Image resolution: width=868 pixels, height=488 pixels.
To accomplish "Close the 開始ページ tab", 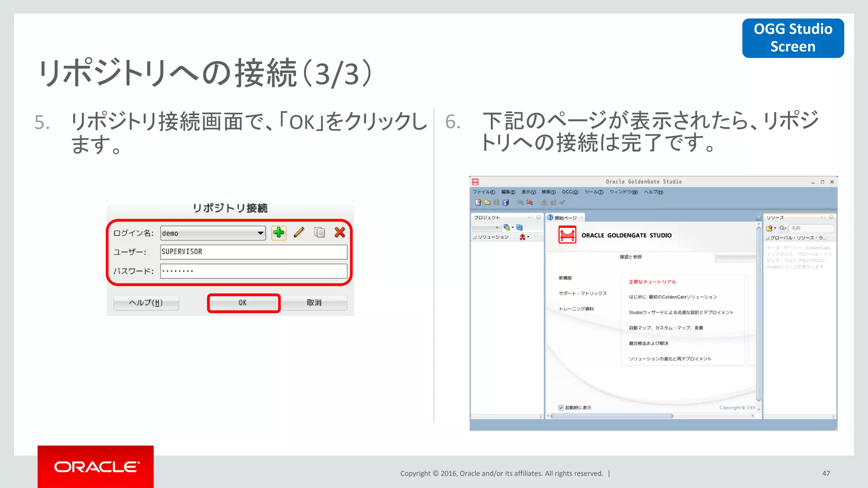I will pos(581,217).
